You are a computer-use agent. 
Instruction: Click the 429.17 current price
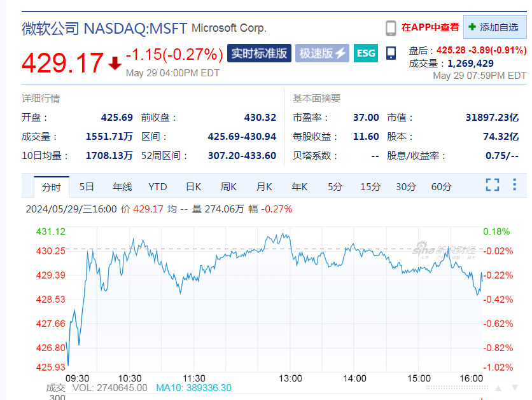tap(62, 63)
